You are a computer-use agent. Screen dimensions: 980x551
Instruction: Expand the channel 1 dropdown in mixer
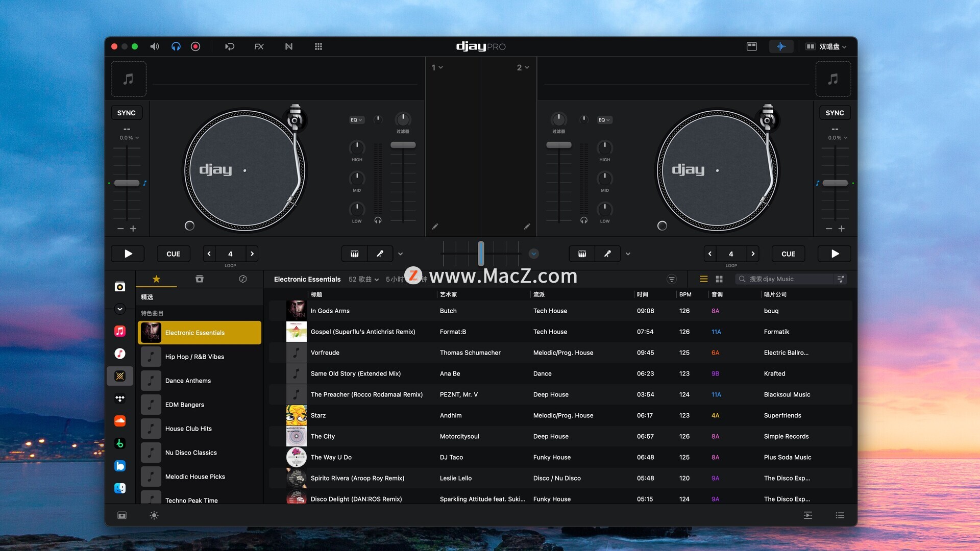pos(437,67)
